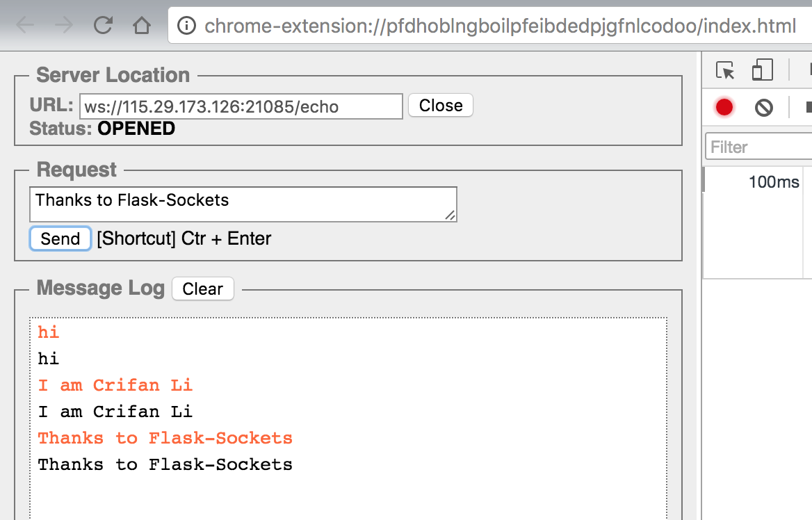Clear the DevTools network log
Viewport: 812px width, 520px height.
[764, 107]
